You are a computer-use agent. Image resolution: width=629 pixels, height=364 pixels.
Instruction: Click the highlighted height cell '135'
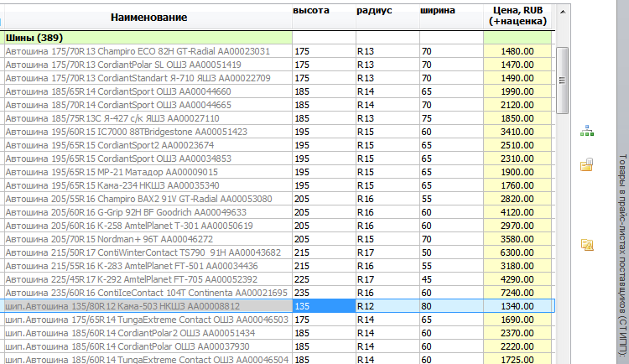(x=324, y=306)
